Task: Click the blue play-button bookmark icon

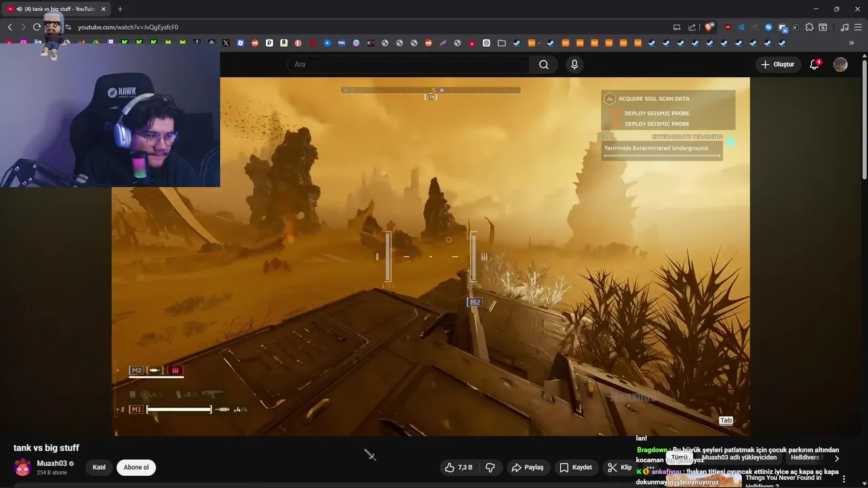Action: click(x=327, y=43)
